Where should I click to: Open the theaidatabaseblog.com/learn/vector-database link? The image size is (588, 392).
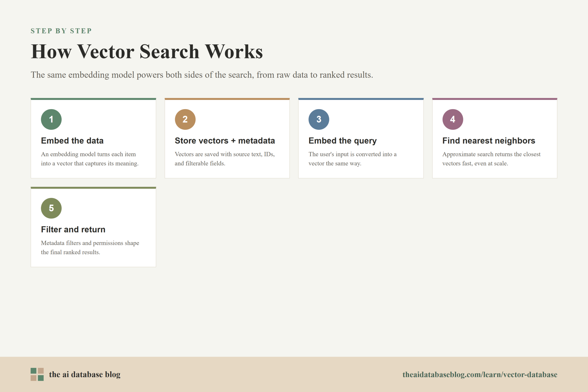(480, 375)
